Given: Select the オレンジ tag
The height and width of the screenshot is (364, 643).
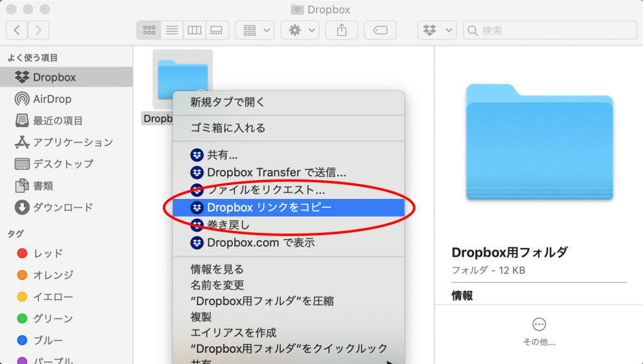Looking at the screenshot, I should coord(67,275).
